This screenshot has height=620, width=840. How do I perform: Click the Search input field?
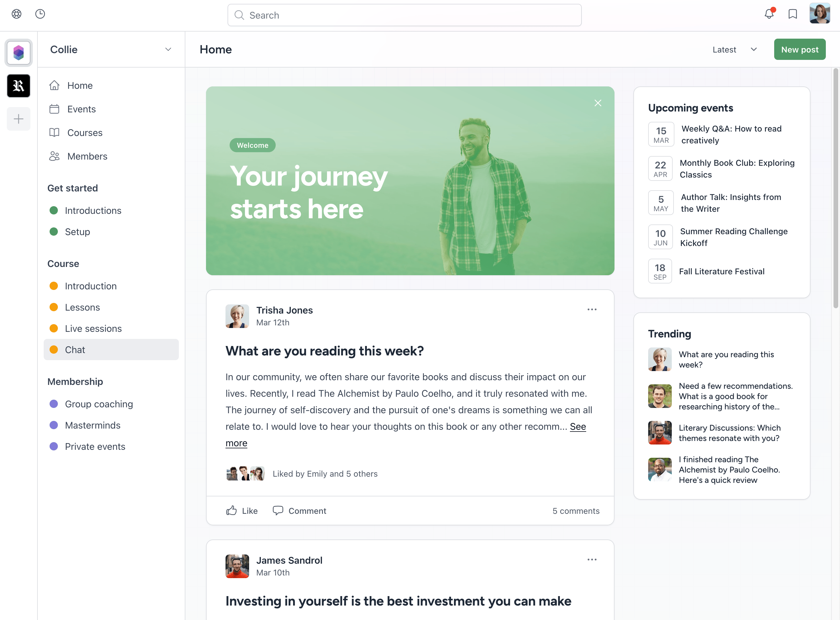(404, 15)
